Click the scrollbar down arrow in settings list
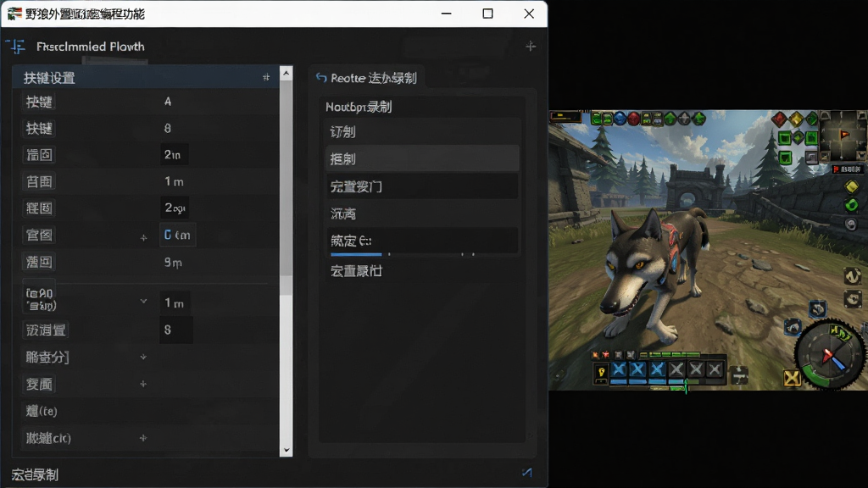This screenshot has width=868, height=488. click(287, 450)
